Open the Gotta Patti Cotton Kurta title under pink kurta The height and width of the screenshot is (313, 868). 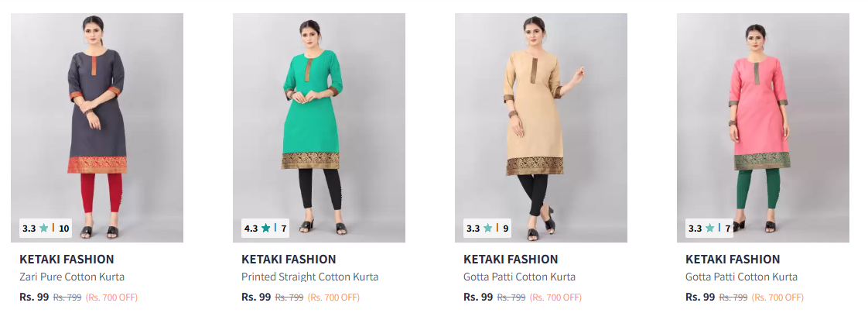pyautogui.click(x=742, y=277)
